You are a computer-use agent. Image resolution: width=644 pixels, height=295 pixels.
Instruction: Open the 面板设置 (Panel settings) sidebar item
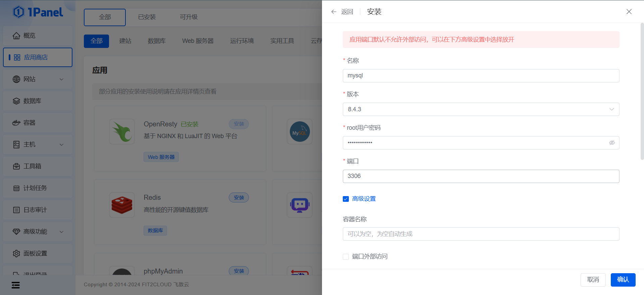click(38, 253)
